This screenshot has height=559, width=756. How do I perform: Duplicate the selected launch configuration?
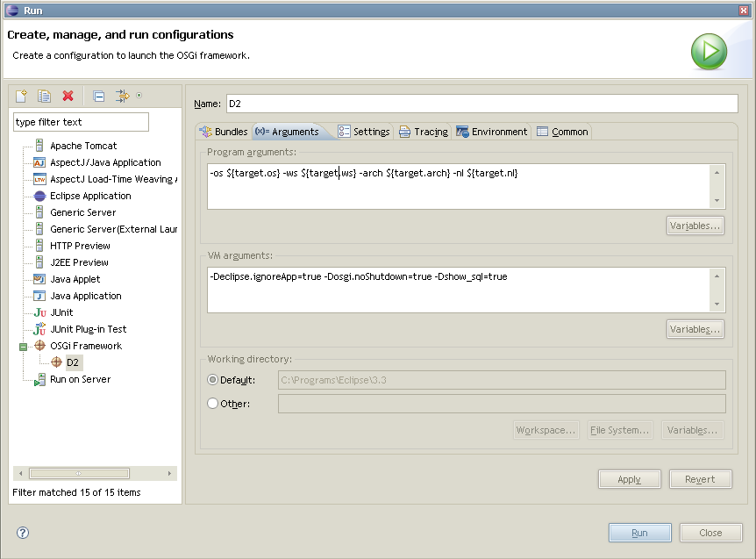[45, 96]
